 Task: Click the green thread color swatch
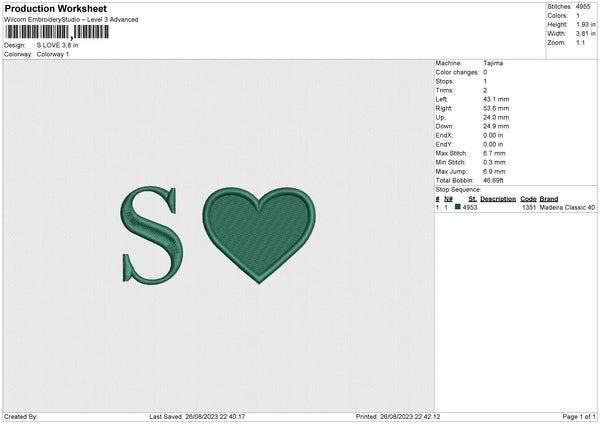click(x=458, y=207)
